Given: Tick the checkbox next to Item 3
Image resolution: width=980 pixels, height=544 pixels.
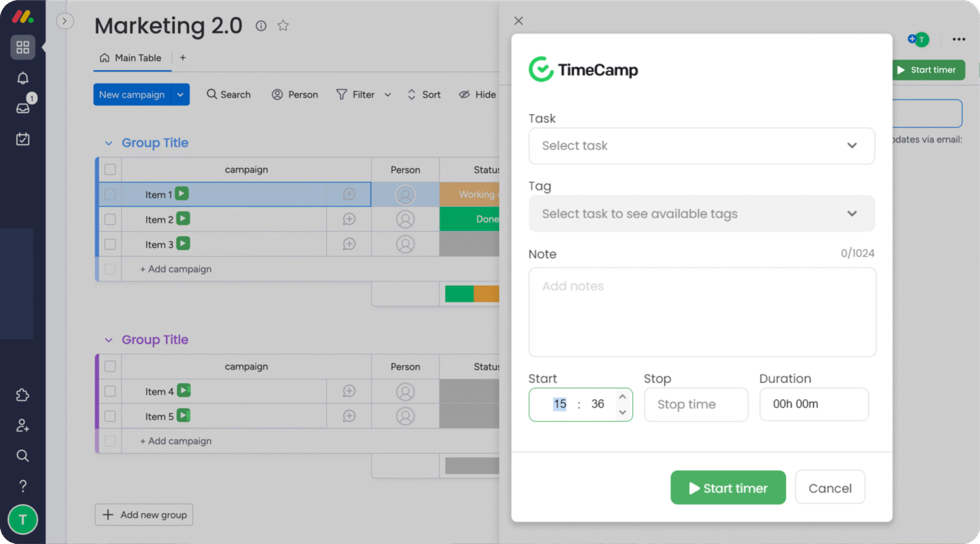Looking at the screenshot, I should pyautogui.click(x=110, y=244).
